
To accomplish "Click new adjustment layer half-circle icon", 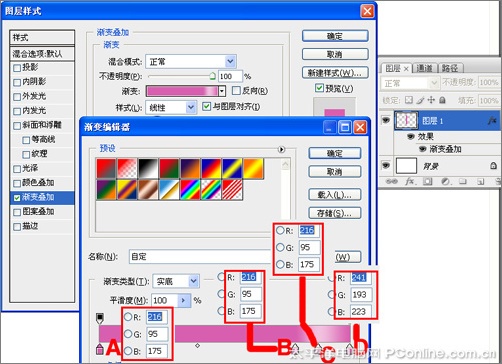I will click(x=445, y=181).
